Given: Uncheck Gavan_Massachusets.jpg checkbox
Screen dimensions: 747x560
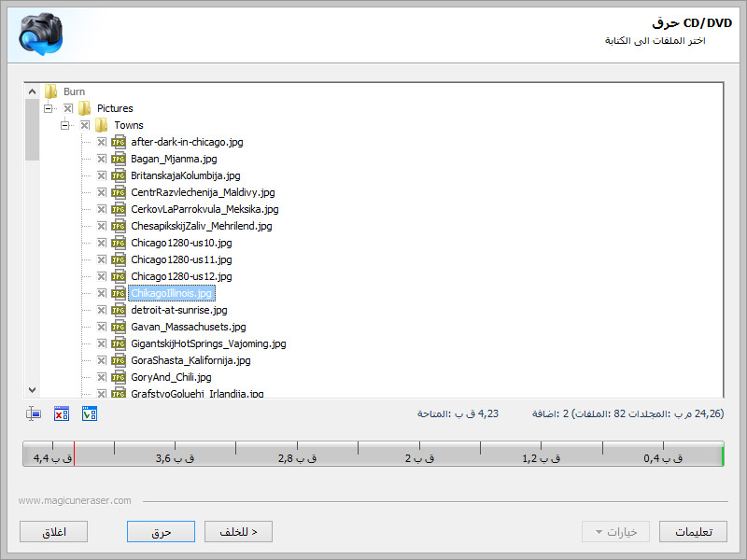Looking at the screenshot, I should coord(102,328).
